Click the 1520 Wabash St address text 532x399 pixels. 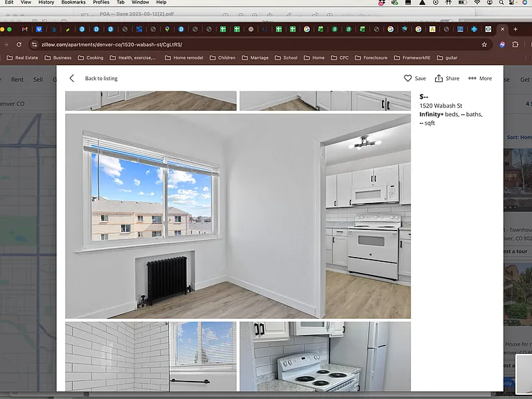click(441, 105)
